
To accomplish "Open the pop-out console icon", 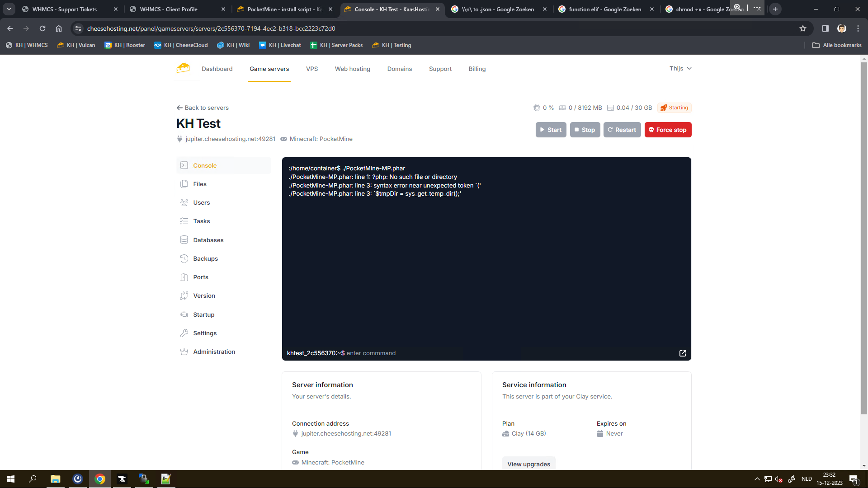I will tap(683, 353).
